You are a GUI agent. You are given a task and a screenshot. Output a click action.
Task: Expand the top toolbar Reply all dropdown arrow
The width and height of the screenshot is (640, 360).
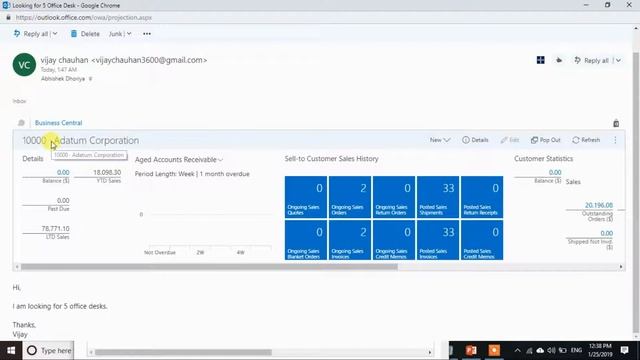pyautogui.click(x=55, y=34)
